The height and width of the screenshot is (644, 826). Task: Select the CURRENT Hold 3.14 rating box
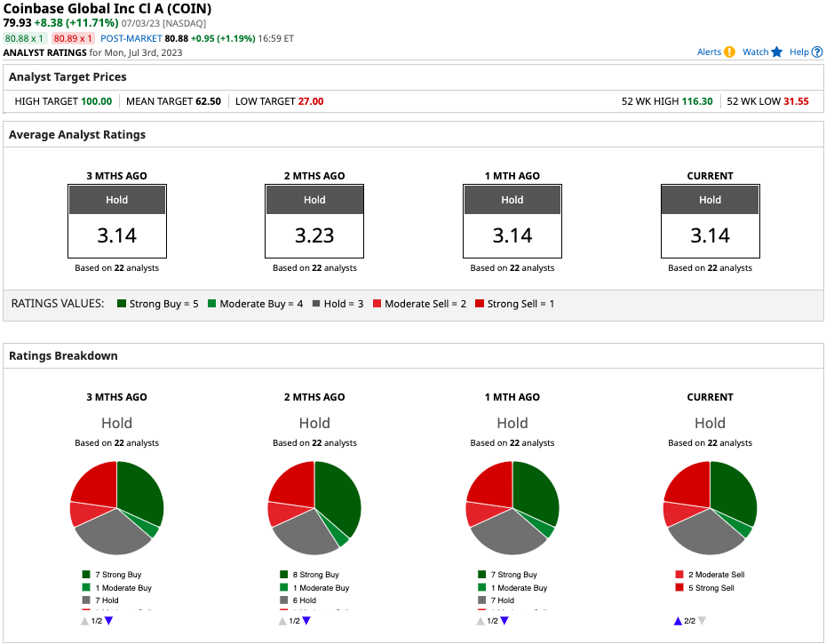(710, 220)
